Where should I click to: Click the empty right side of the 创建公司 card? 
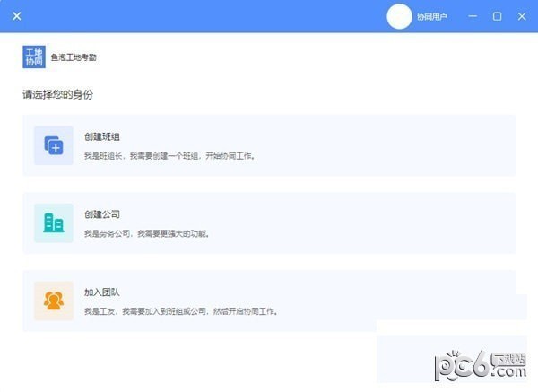[403, 223]
